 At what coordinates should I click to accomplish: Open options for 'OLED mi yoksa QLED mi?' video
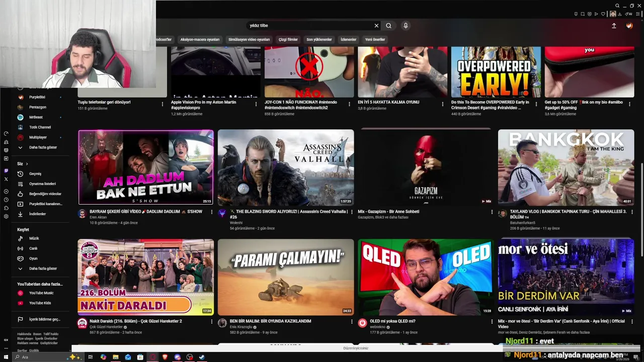pos(492,322)
